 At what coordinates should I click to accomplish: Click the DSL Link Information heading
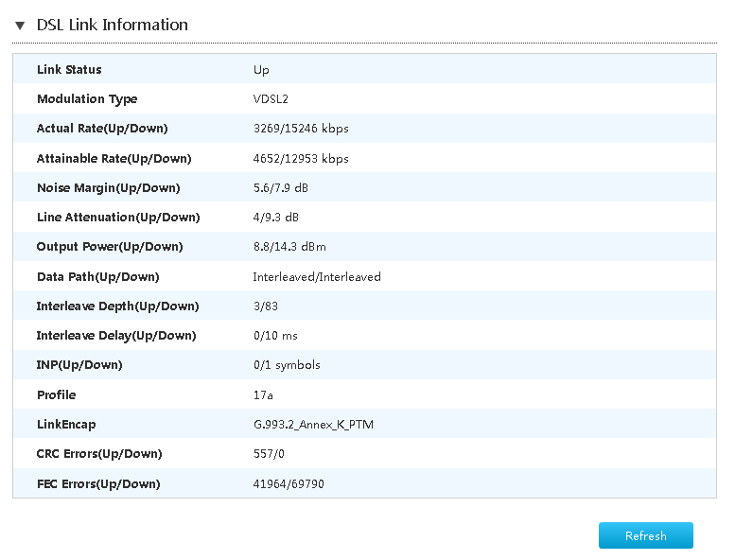tap(112, 26)
